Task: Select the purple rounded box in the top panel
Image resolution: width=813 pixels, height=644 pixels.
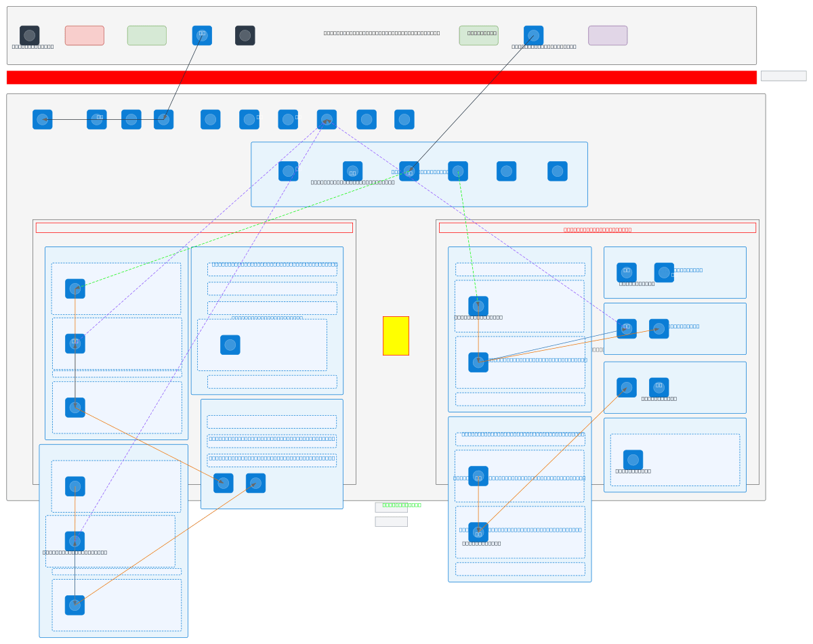Action: click(608, 35)
